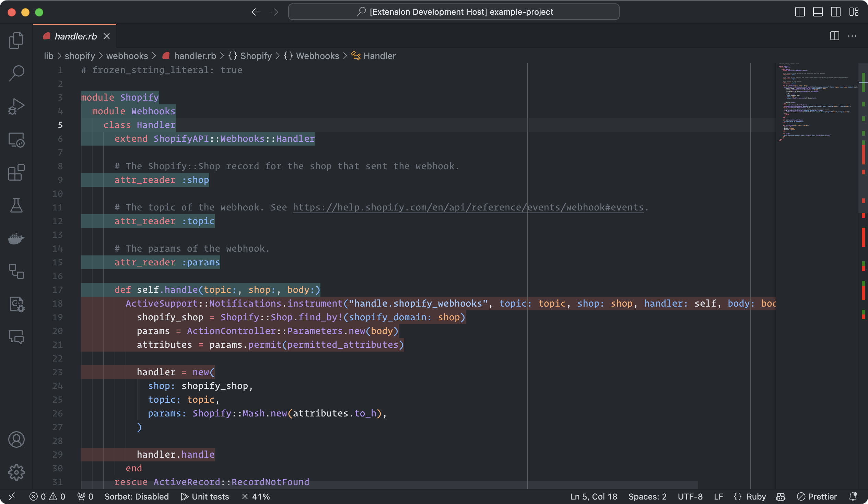Open Run and Debug view

[x=16, y=106]
